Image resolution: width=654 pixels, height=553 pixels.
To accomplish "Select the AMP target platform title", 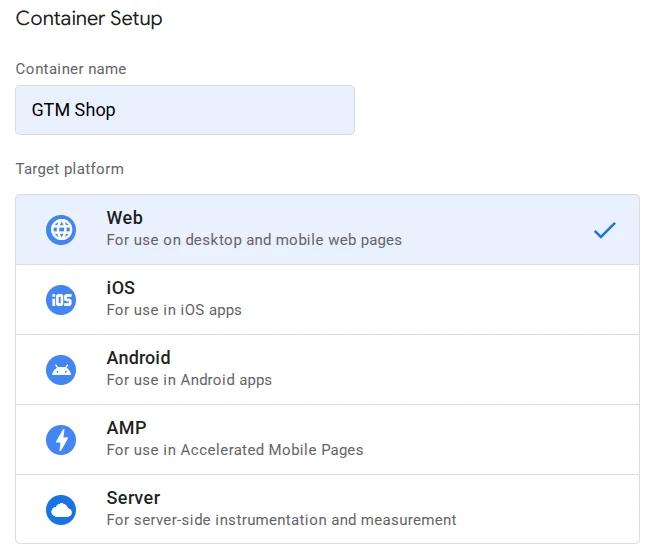I will click(x=126, y=428).
